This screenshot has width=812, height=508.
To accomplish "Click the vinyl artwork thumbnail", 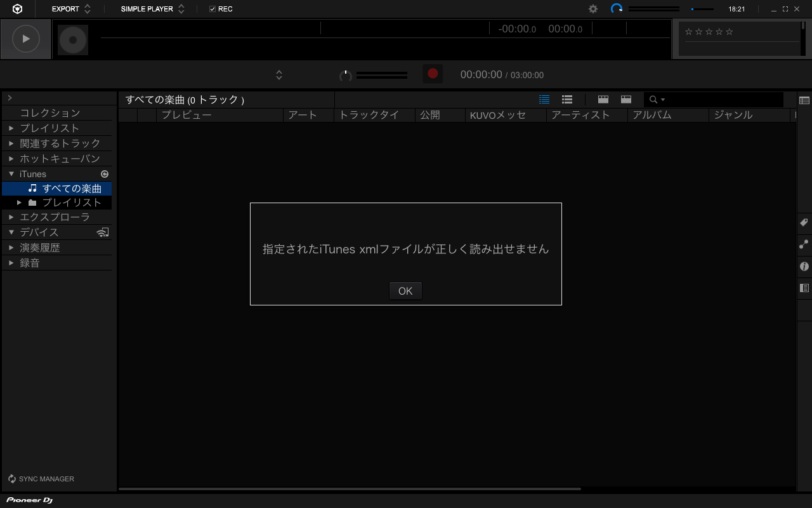I will tap(73, 40).
